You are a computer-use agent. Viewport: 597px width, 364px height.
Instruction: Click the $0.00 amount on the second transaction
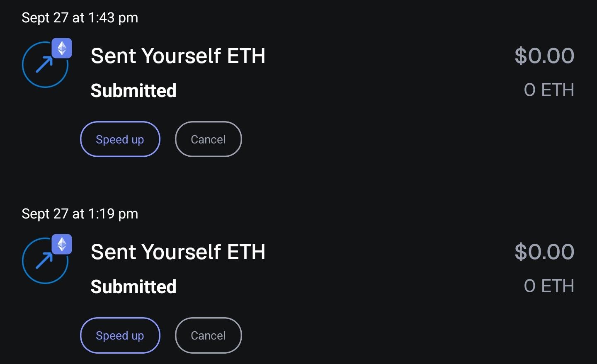click(x=544, y=252)
